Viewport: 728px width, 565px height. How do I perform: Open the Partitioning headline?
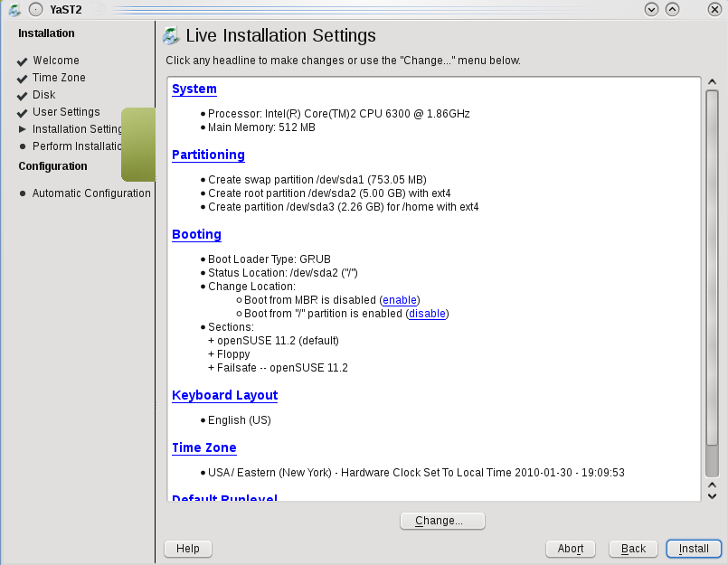tap(208, 155)
